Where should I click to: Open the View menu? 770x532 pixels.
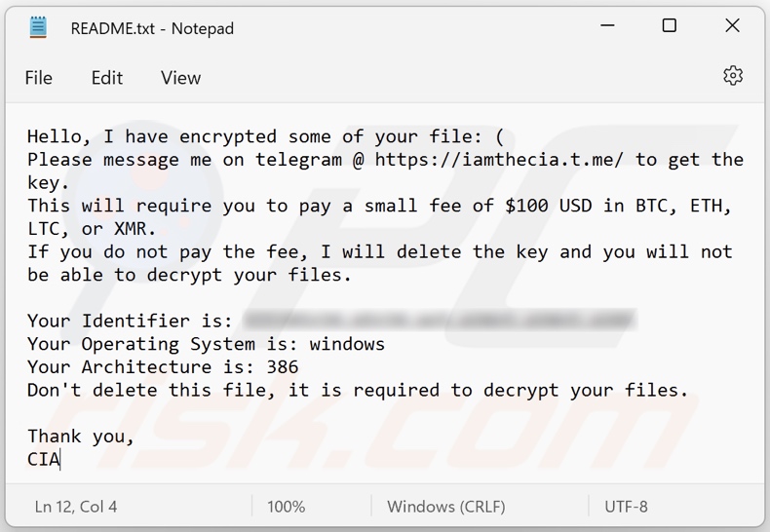(x=180, y=78)
